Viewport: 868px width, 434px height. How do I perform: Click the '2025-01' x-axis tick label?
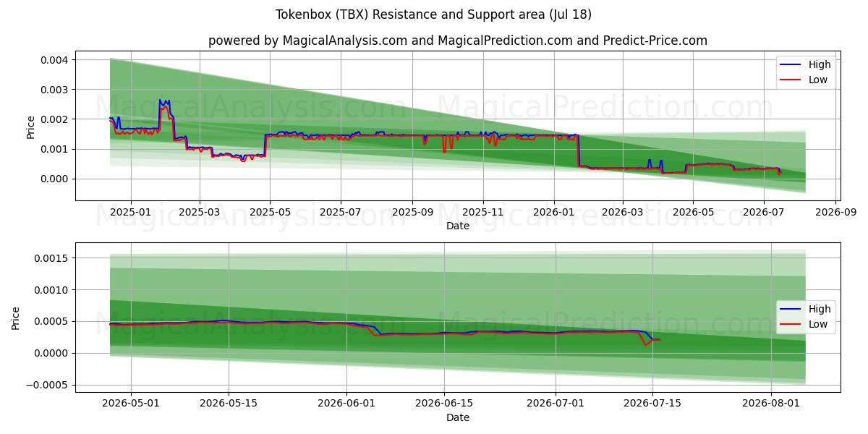coord(131,213)
